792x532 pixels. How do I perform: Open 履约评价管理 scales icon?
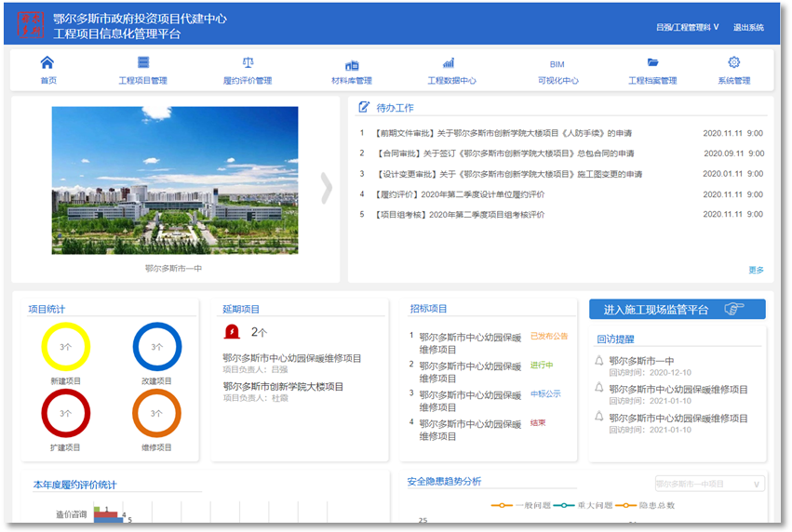(248, 63)
